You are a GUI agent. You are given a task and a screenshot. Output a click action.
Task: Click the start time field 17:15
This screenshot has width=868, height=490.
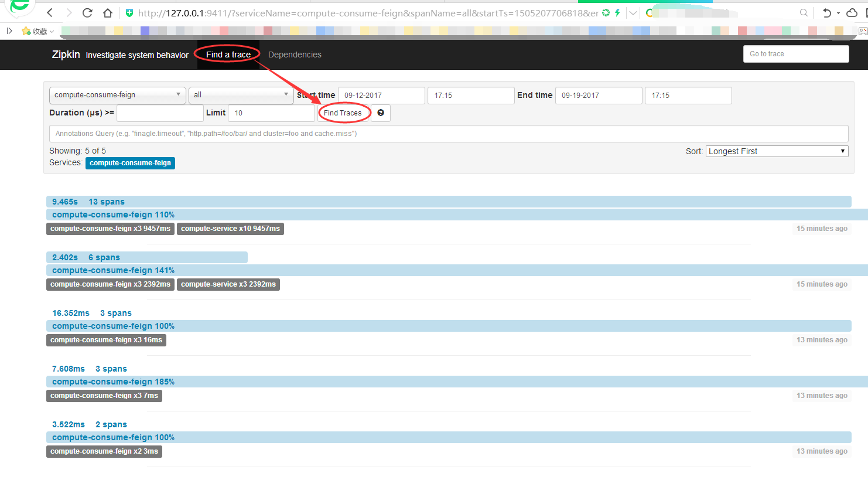click(x=471, y=96)
